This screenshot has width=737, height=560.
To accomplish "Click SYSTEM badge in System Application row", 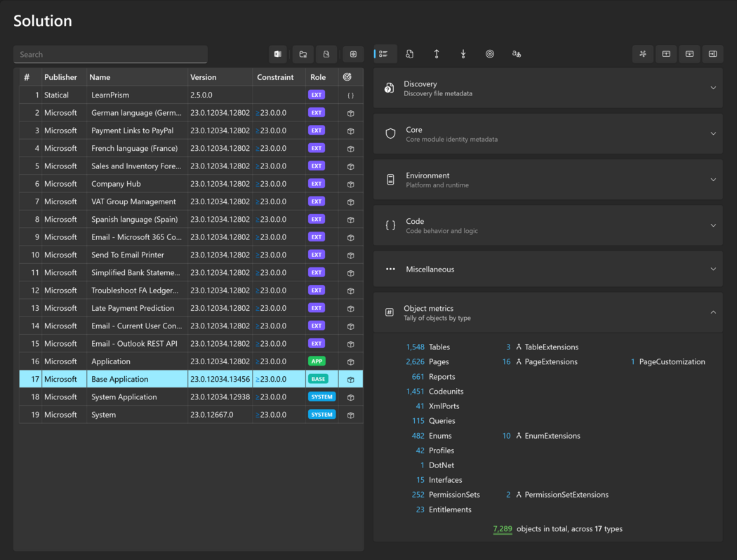I will click(322, 397).
